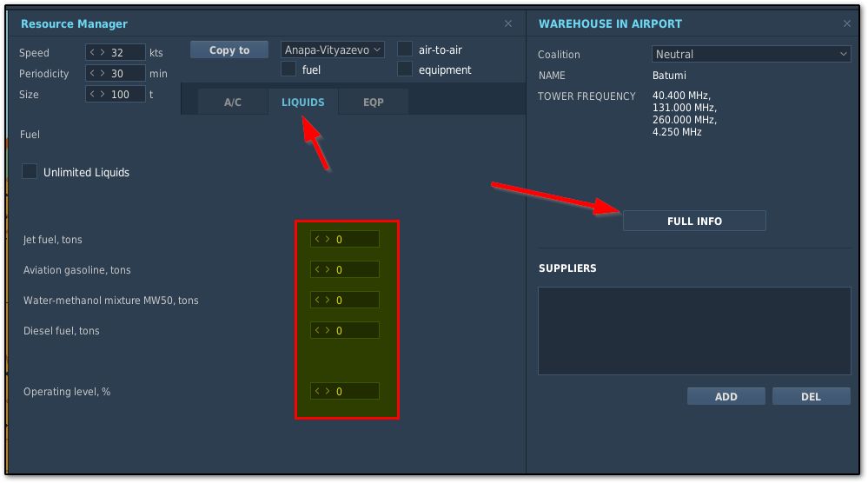
Task: Open the EQP tab
Action: (x=374, y=103)
